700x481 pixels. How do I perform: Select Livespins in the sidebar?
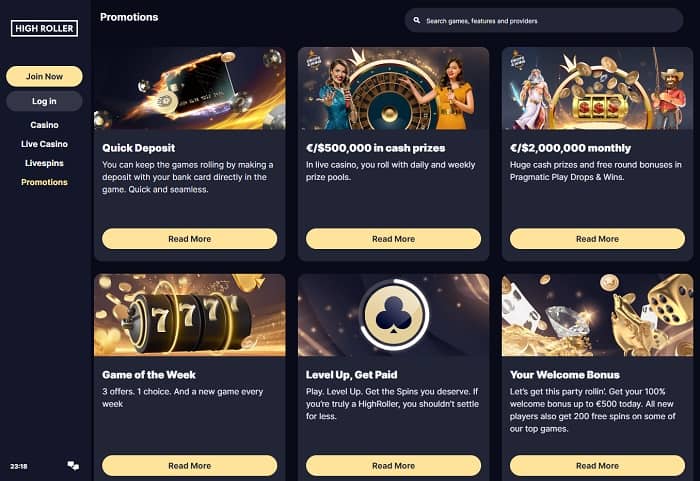pos(44,163)
